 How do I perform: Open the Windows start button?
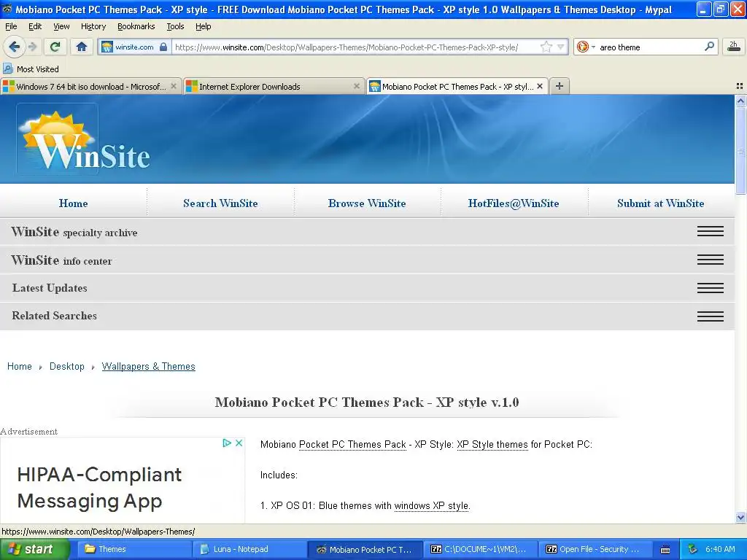34,549
